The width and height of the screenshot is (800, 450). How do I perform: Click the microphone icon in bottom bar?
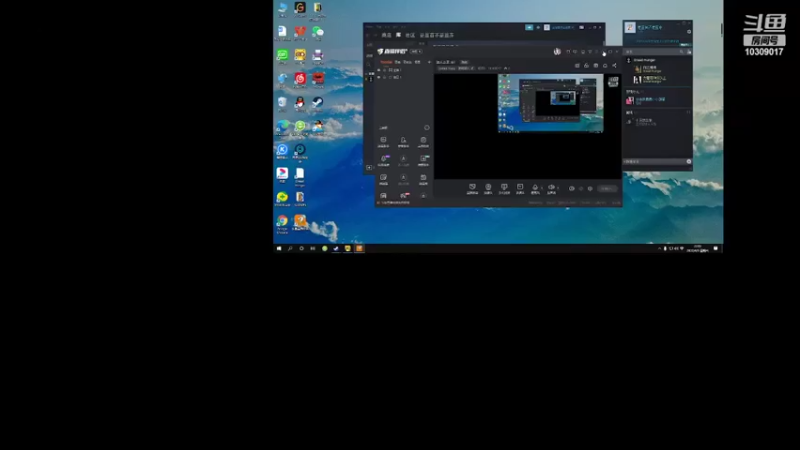pyautogui.click(x=535, y=187)
